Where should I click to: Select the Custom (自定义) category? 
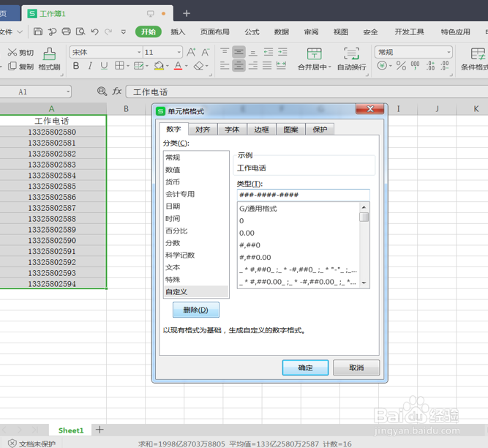pyautogui.click(x=196, y=292)
